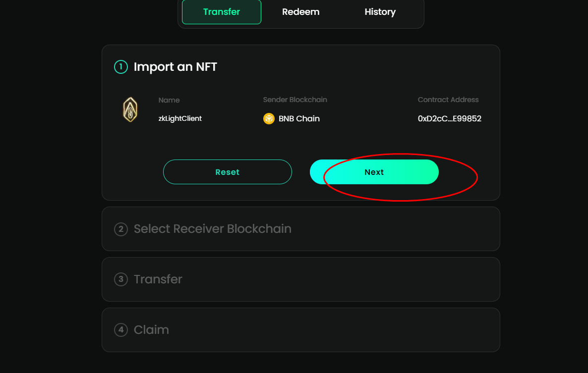Viewport: 588px width, 373px height.
Task: Switch to the Transfer tab
Action: pyautogui.click(x=222, y=12)
